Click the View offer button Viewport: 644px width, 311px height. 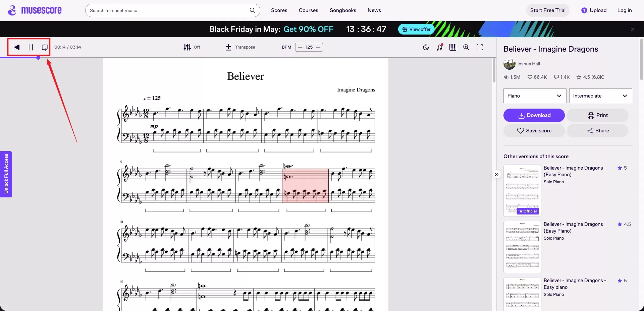[x=416, y=29]
